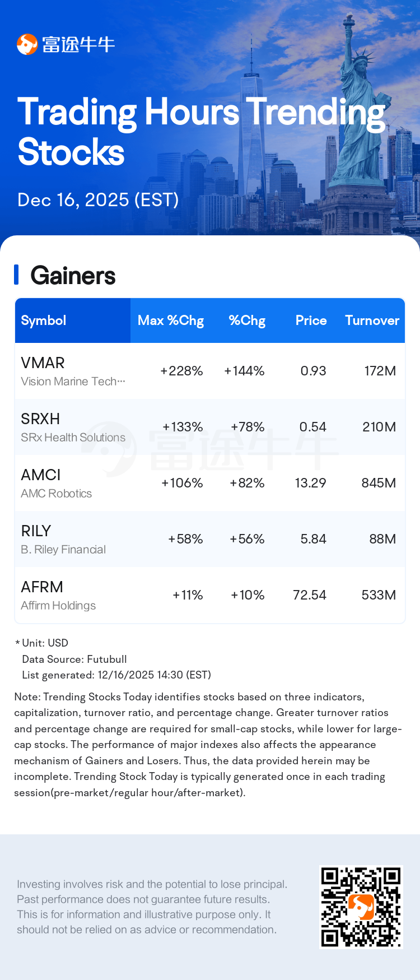The height and width of the screenshot is (980, 420).
Task: Click AMCI's 845M turnover value
Action: (x=379, y=483)
